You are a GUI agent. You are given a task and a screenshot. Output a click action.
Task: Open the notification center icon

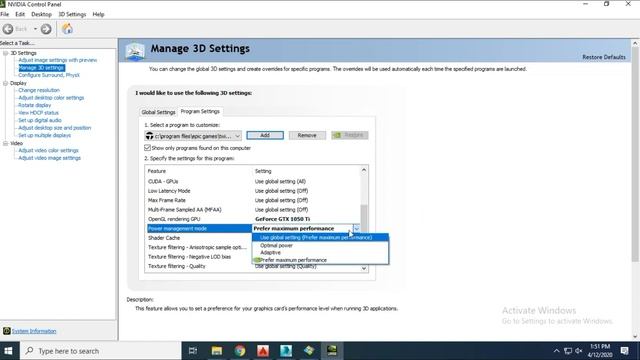tap(625, 351)
